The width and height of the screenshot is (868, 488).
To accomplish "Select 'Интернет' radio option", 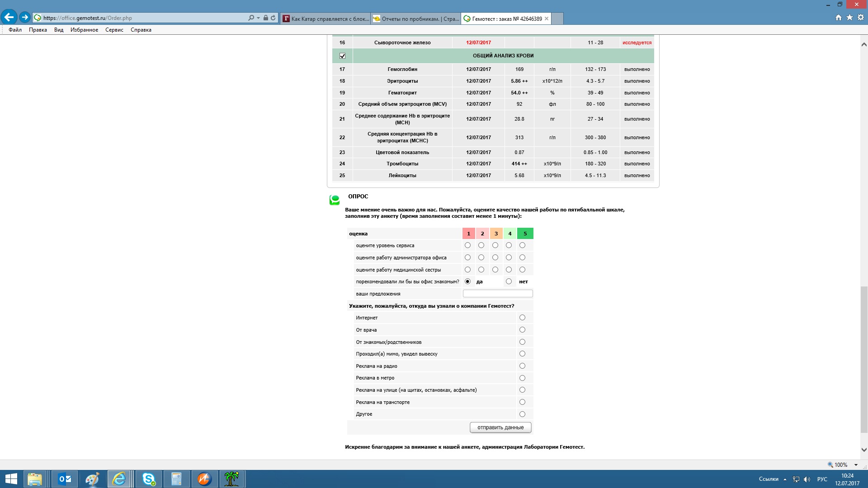I will 522,318.
